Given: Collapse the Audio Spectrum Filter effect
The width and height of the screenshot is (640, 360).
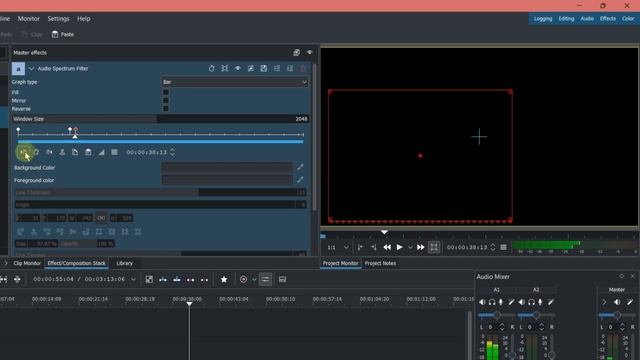Looking at the screenshot, I should pos(31,69).
